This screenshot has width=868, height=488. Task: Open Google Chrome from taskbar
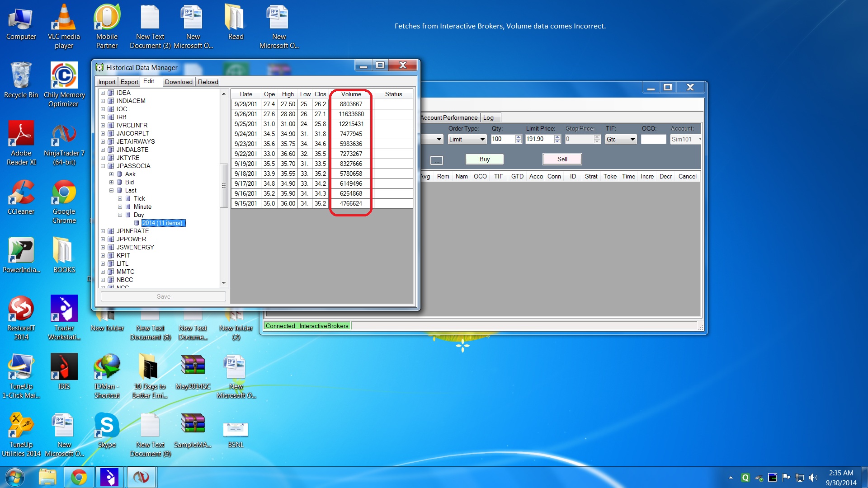coord(79,477)
